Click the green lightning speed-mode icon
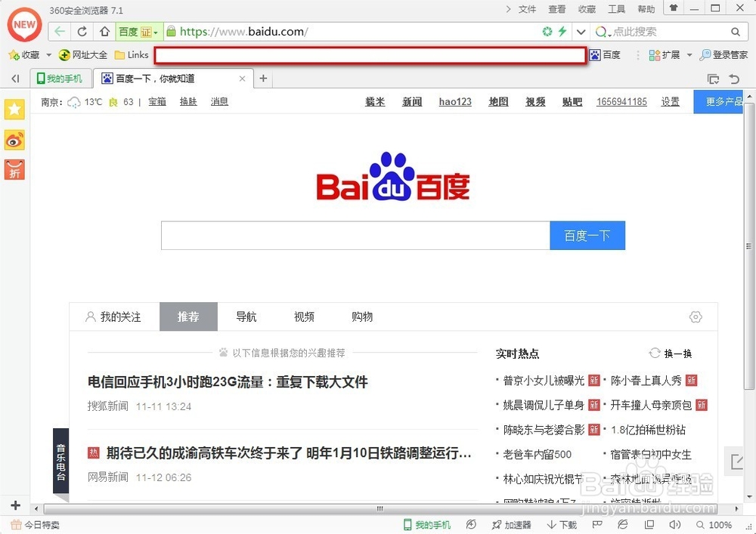 click(x=562, y=32)
